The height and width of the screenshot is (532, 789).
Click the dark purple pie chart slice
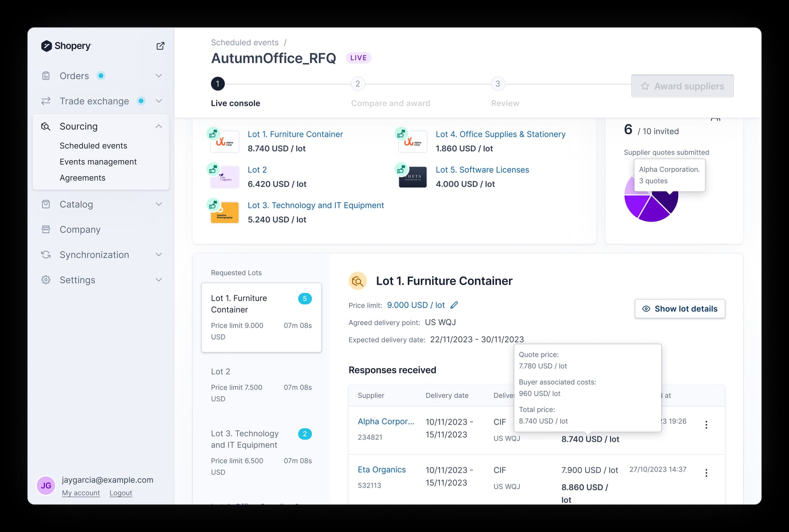click(x=670, y=202)
